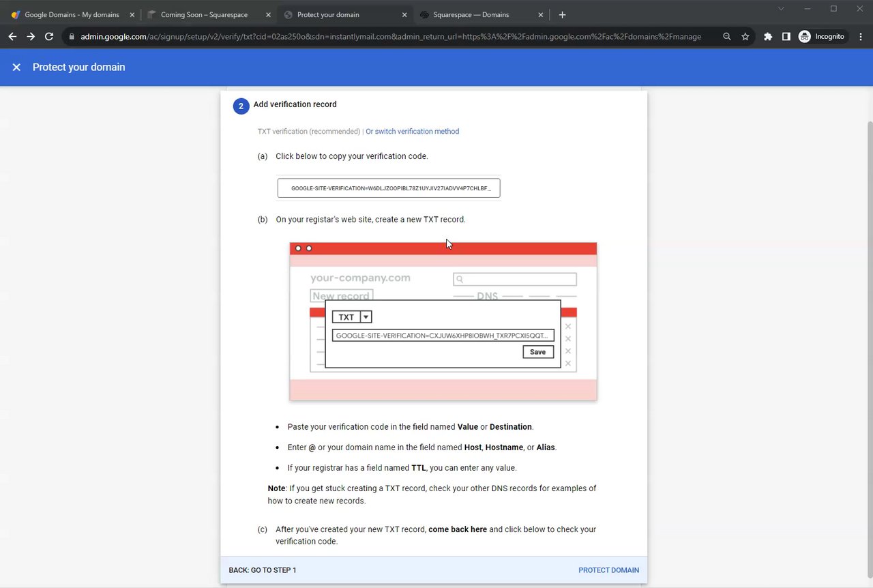The image size is (873, 588).
Task: Bookmark this page with the star icon
Action: (745, 36)
